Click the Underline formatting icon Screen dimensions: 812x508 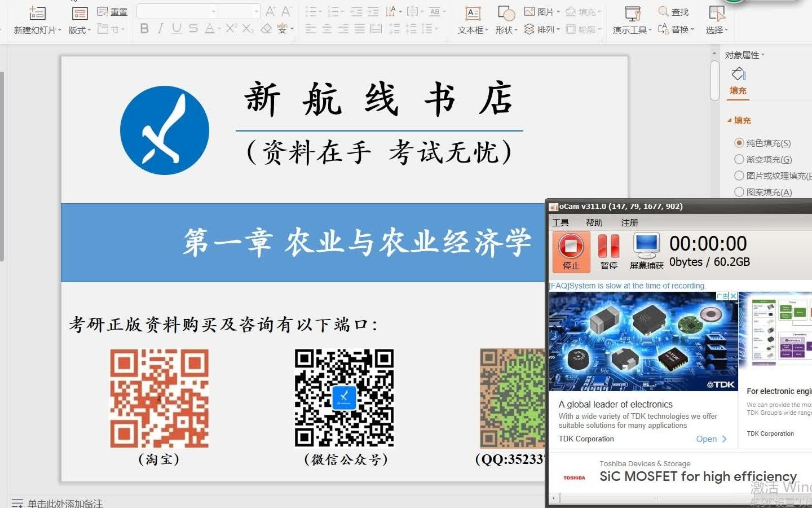[x=177, y=28]
